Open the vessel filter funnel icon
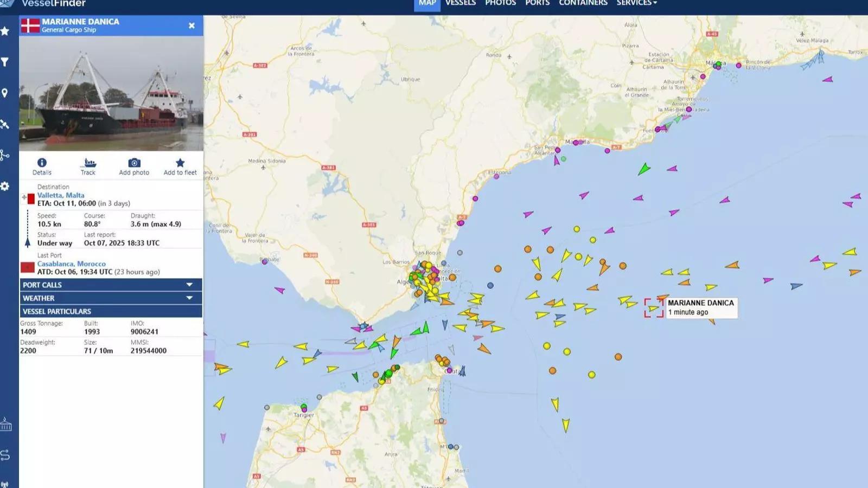868x488 pixels. (x=5, y=62)
